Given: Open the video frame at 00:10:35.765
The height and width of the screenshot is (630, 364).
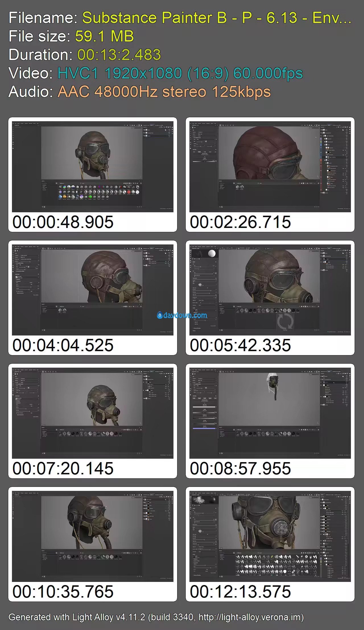Looking at the screenshot, I should click(x=92, y=536).
